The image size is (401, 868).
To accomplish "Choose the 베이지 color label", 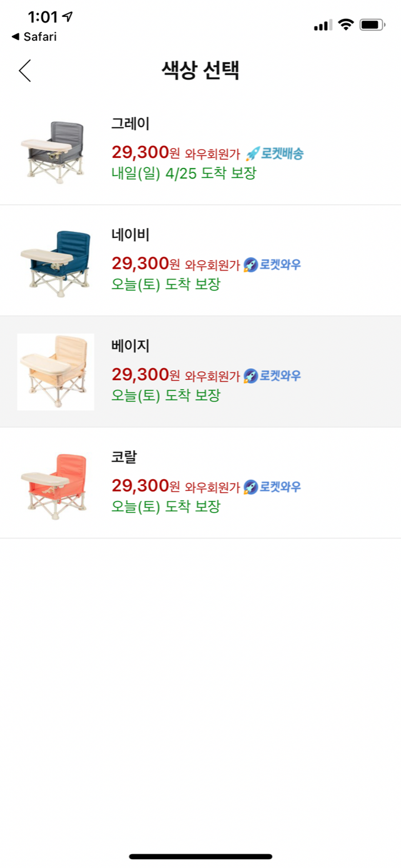I will coord(130,346).
